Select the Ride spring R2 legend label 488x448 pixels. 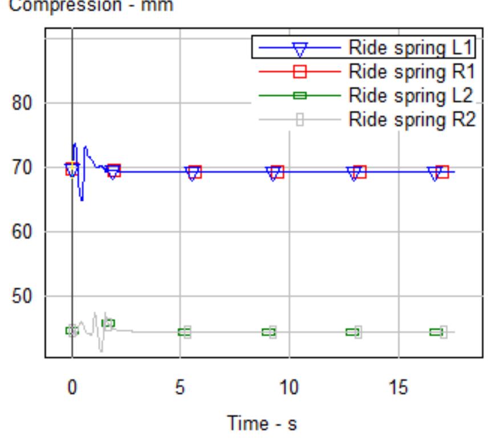click(x=411, y=119)
